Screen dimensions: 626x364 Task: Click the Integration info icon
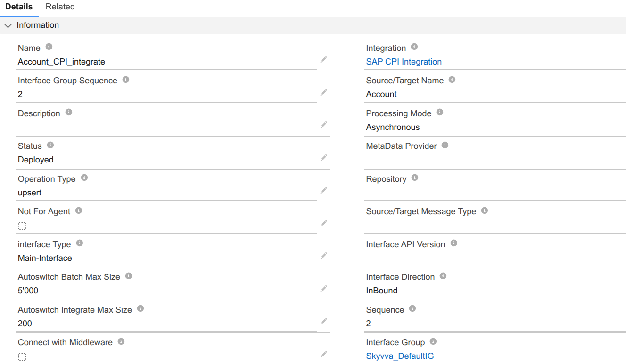click(x=414, y=47)
